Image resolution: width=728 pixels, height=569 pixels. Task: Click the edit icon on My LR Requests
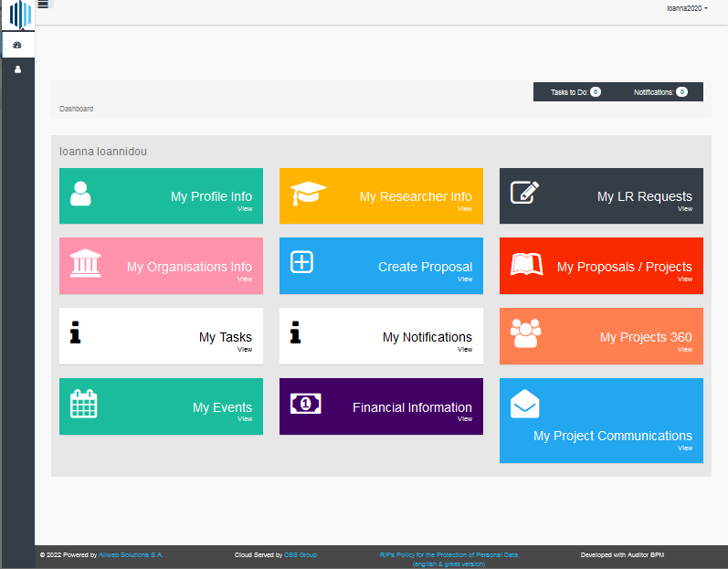524,193
